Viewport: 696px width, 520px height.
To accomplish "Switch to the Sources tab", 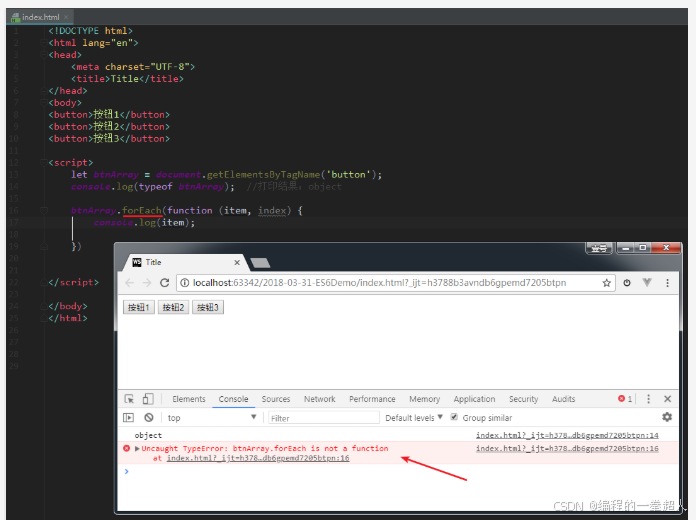I will point(276,399).
